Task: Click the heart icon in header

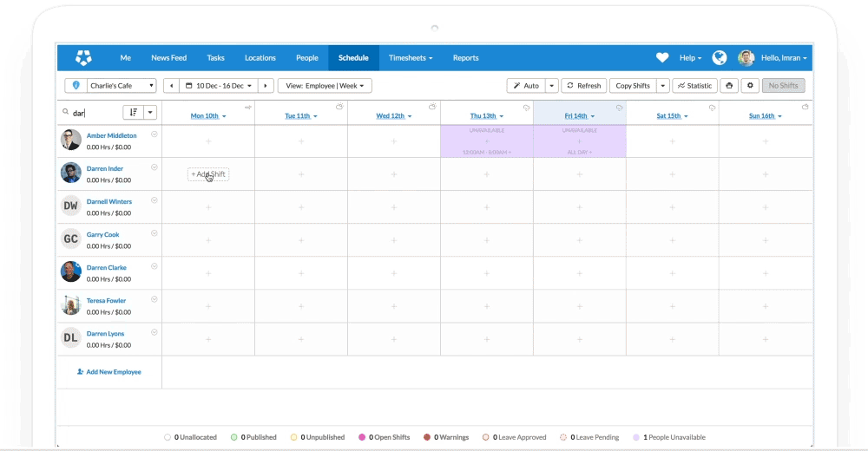Action: tap(662, 58)
